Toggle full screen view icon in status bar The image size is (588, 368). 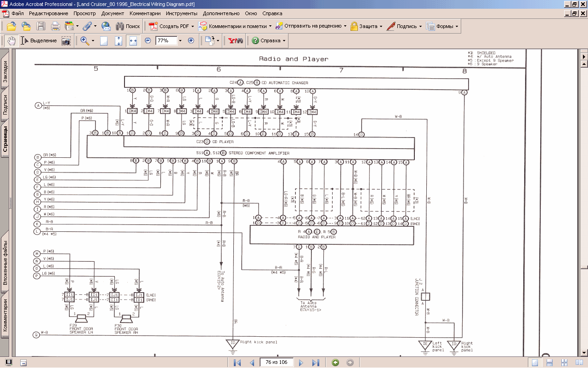click(x=9, y=362)
